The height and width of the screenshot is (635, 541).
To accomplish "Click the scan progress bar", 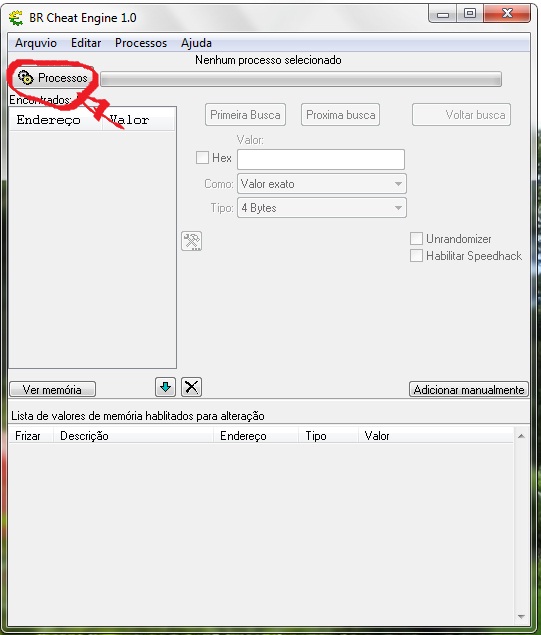I will pos(301,79).
